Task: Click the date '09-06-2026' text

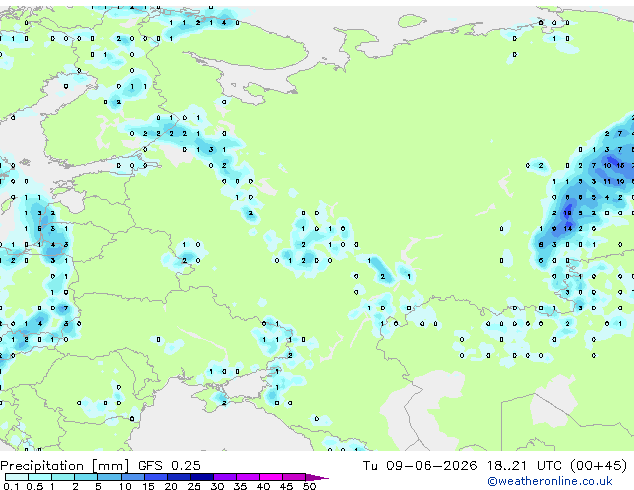Action: click(x=431, y=466)
